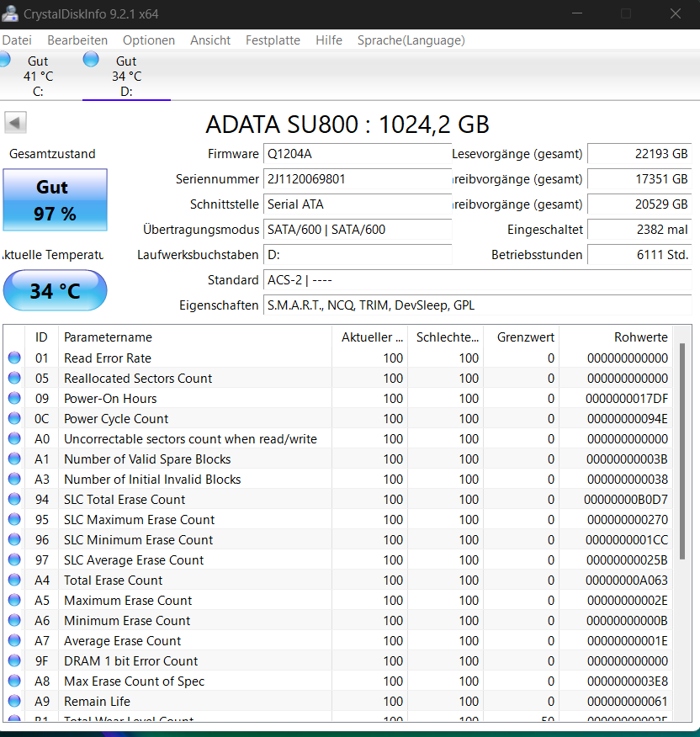Open the Optionen menu

click(x=149, y=40)
